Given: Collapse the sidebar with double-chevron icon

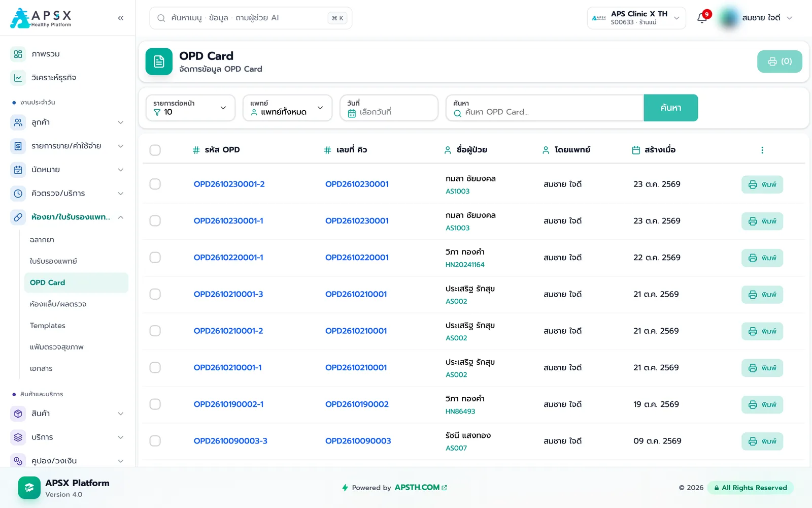Looking at the screenshot, I should coord(121,18).
